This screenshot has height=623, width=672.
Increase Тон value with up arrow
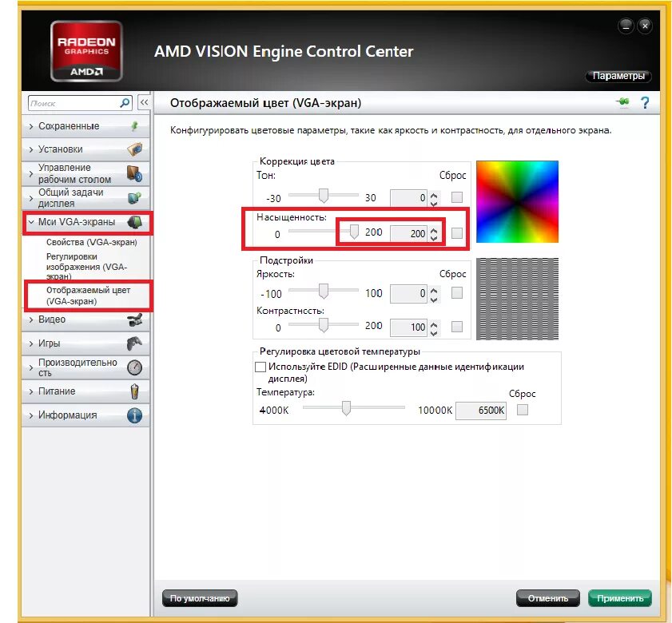pyautogui.click(x=434, y=195)
